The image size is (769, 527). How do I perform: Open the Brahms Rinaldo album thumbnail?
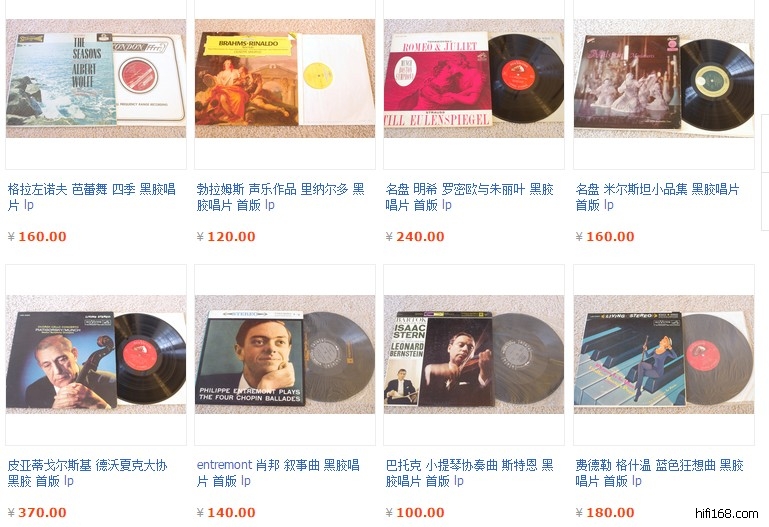(x=284, y=79)
